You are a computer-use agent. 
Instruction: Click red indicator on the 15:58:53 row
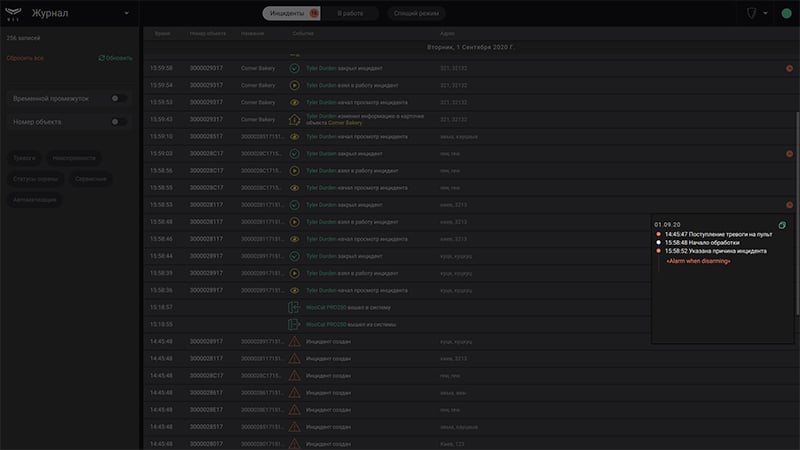[x=789, y=205]
